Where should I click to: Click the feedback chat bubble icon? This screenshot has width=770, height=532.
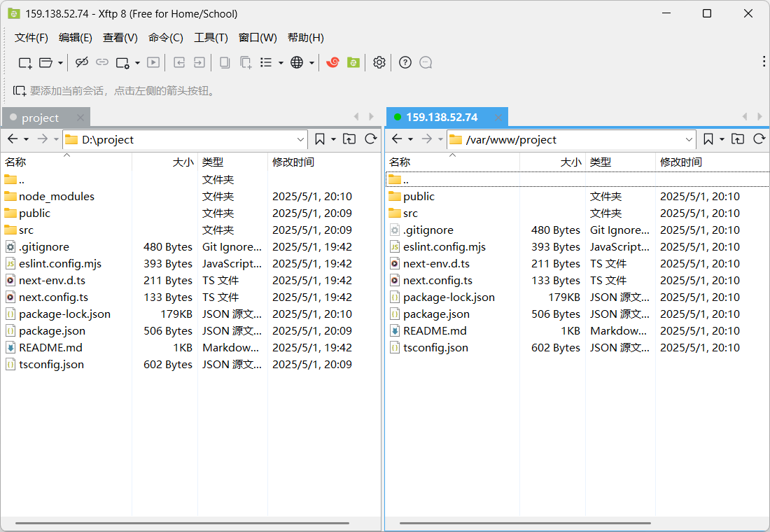[x=426, y=62]
